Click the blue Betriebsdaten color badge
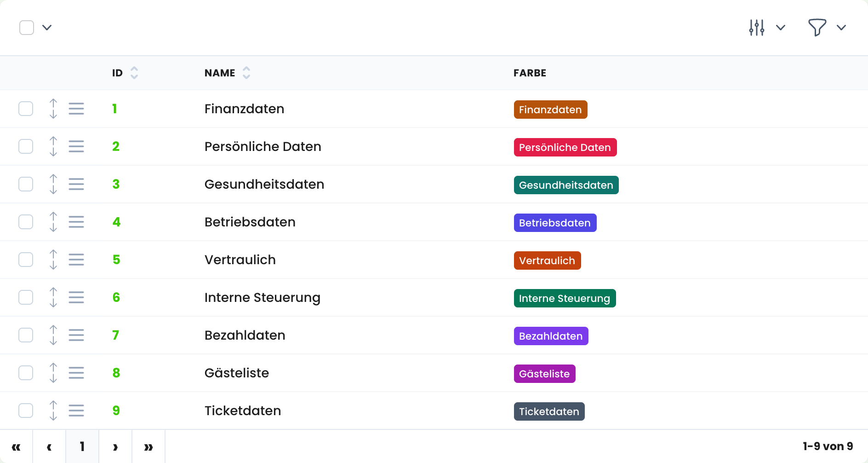 coord(555,223)
